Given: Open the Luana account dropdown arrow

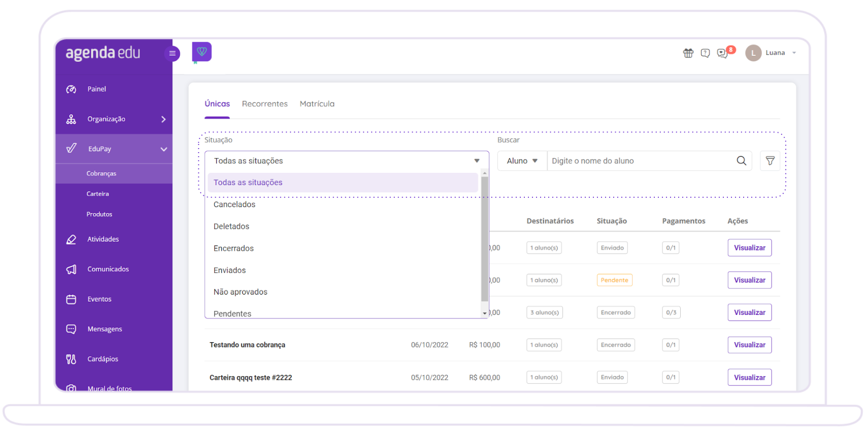Looking at the screenshot, I should tap(794, 53).
